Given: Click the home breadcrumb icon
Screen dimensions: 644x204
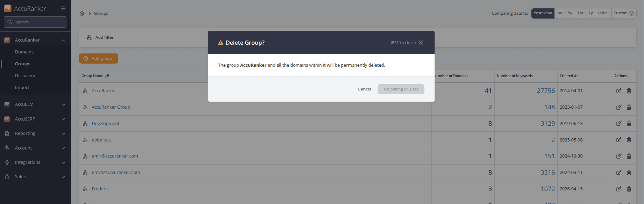Looking at the screenshot, I should [82, 13].
